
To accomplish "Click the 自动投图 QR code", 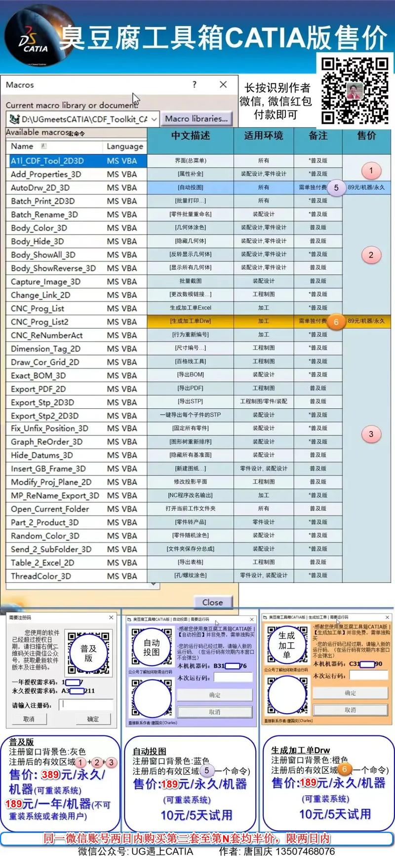I will click(152, 648).
